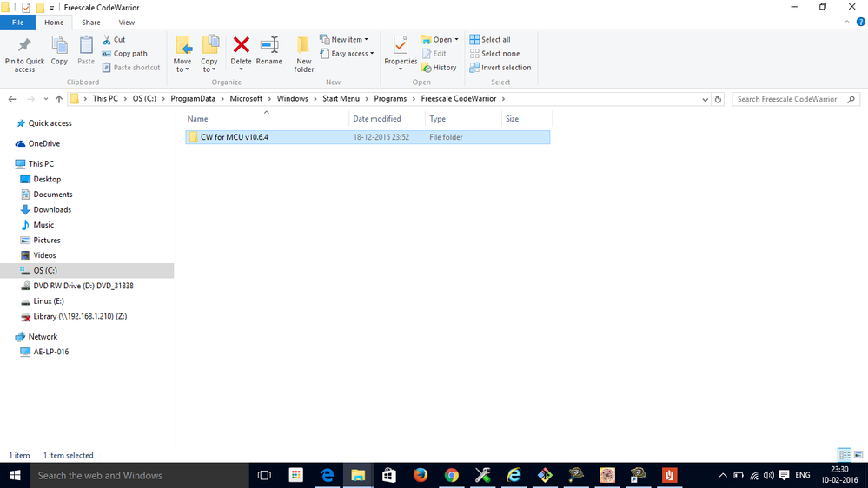Click Copy path in the ribbon

(125, 54)
